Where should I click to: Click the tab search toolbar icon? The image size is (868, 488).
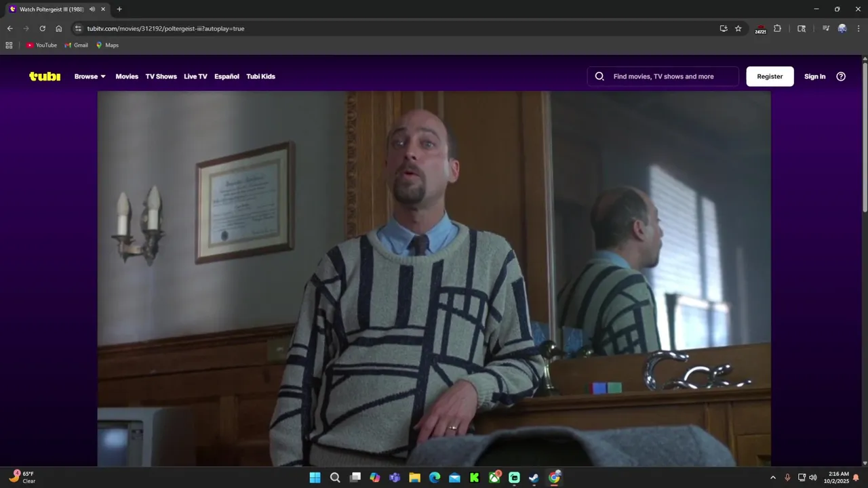802,28
